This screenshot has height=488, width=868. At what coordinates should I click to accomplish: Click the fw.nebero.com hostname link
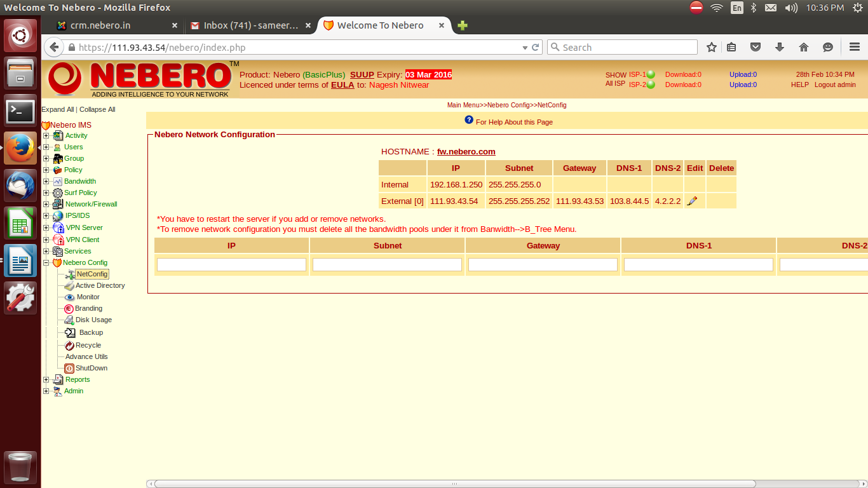click(466, 151)
